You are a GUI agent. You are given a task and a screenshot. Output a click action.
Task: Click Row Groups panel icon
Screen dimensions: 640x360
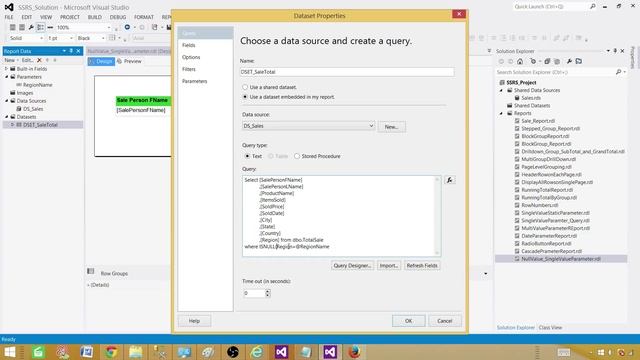click(x=91, y=271)
